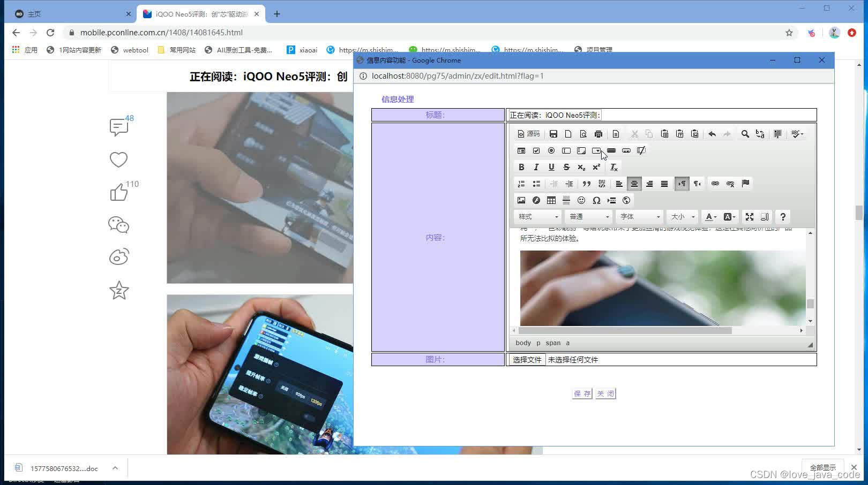Insert bulleted list in editor

(x=536, y=184)
